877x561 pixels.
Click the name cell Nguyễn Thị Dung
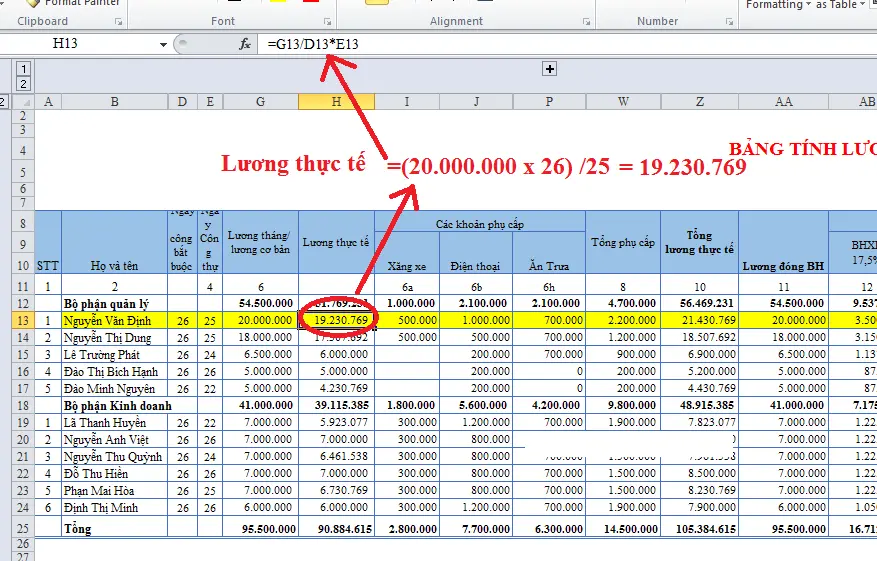point(115,338)
